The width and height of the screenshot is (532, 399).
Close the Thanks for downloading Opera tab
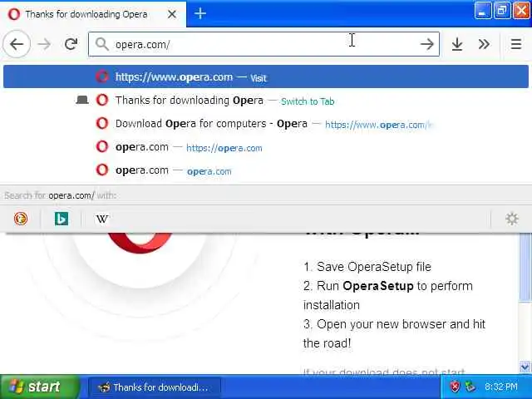tap(172, 14)
